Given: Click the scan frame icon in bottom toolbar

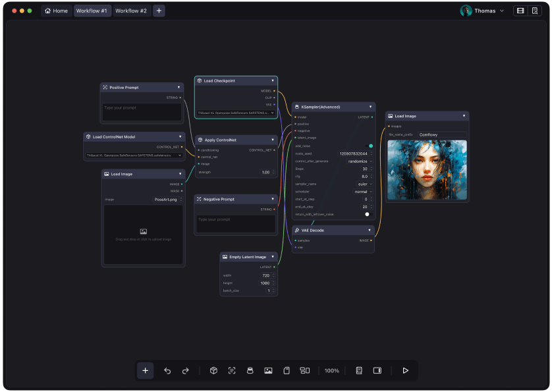Looking at the screenshot, I should (x=232, y=371).
